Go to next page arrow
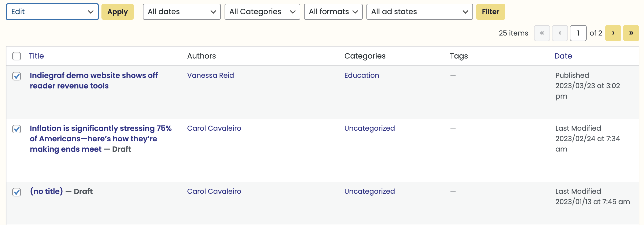644x225 pixels. (613, 33)
